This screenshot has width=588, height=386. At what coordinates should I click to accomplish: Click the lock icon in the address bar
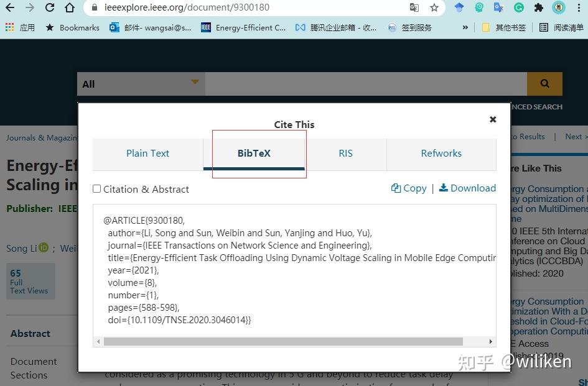tap(95, 7)
